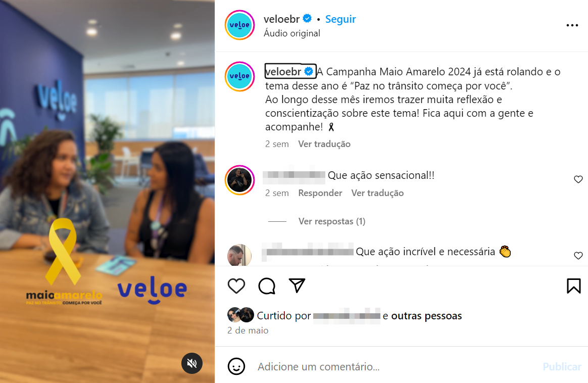This screenshot has width=588, height=383.
Task: Unmute the video sound
Action: tap(191, 363)
